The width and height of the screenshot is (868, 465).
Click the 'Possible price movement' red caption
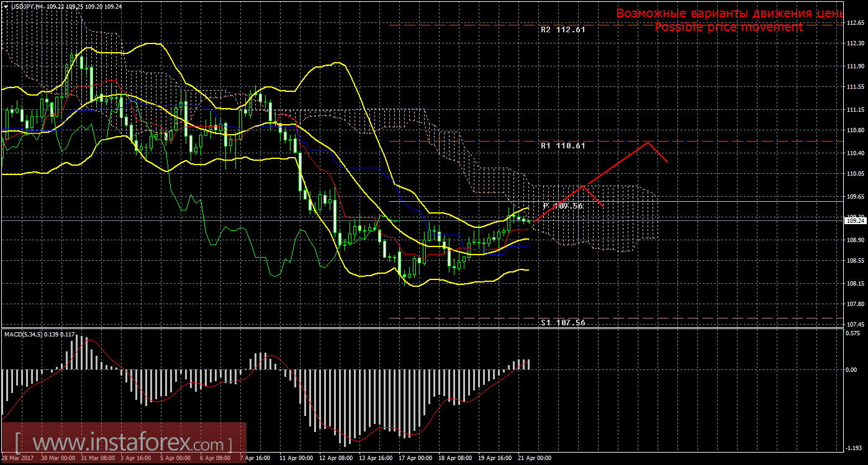[728, 27]
